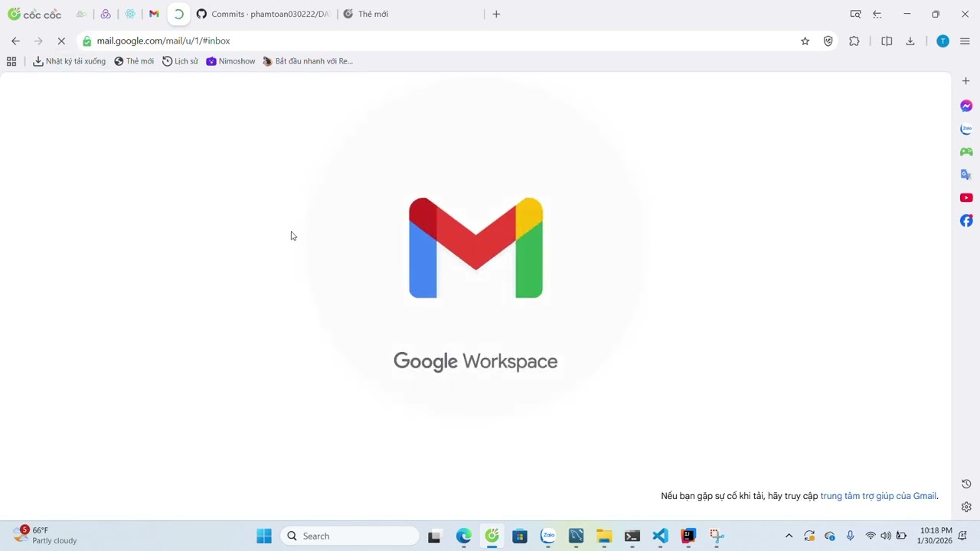The image size is (980, 551).
Task: Switch to the first pinned tab with faded icon
Action: [x=81, y=14]
